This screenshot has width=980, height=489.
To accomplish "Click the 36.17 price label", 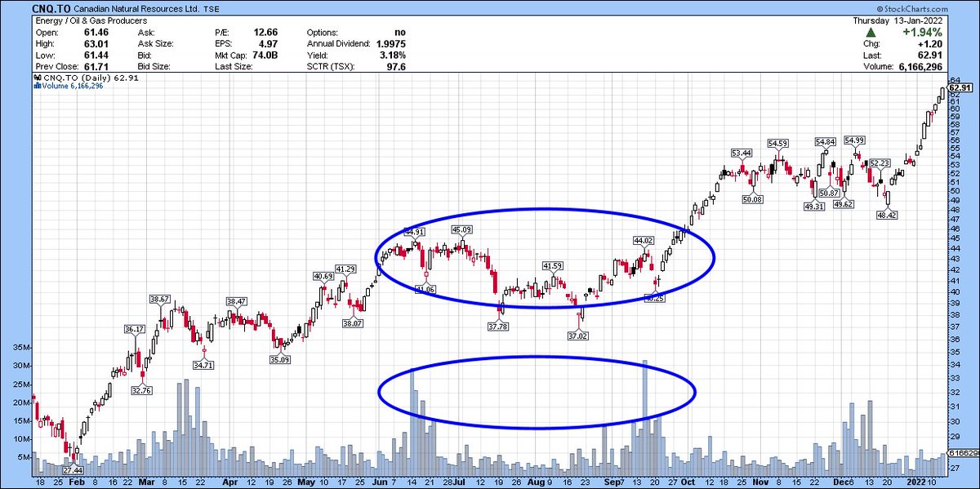I will pyautogui.click(x=133, y=330).
